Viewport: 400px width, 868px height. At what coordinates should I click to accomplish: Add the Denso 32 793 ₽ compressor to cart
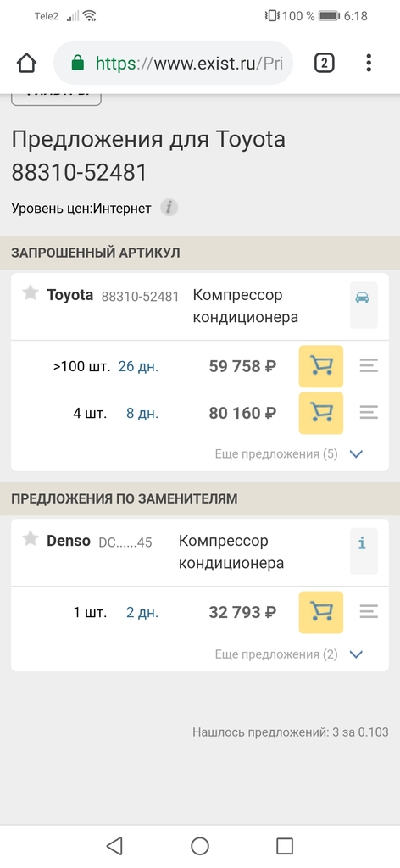coord(321,612)
